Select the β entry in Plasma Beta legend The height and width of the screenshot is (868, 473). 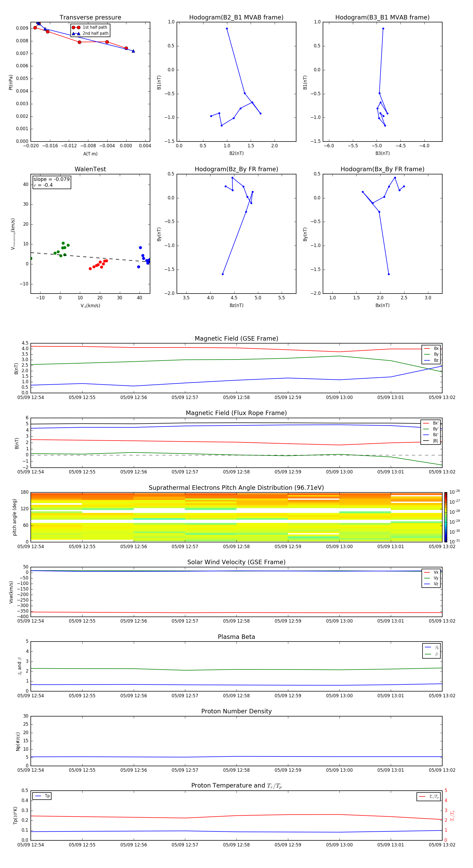(x=431, y=654)
